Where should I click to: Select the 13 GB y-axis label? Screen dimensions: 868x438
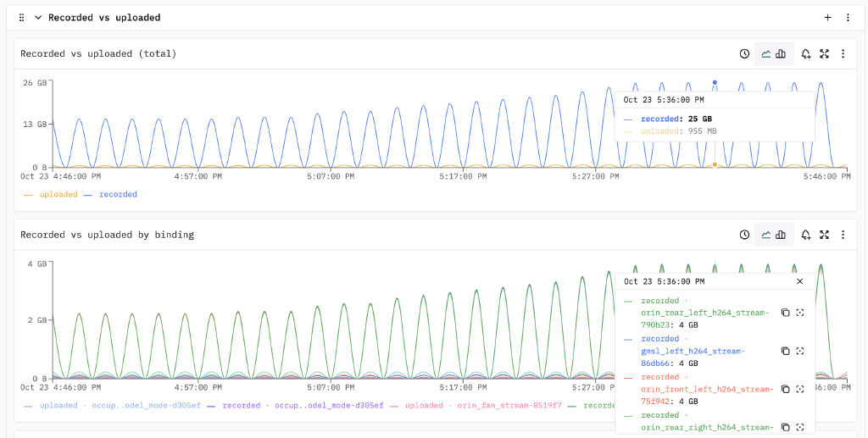(35, 125)
